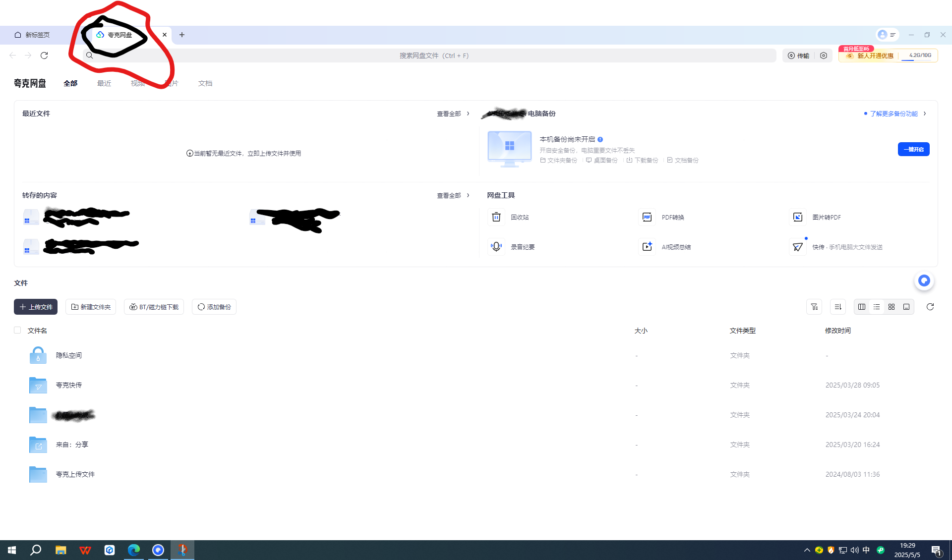952x560 pixels.
Task: Refresh the file list
Action: (930, 307)
